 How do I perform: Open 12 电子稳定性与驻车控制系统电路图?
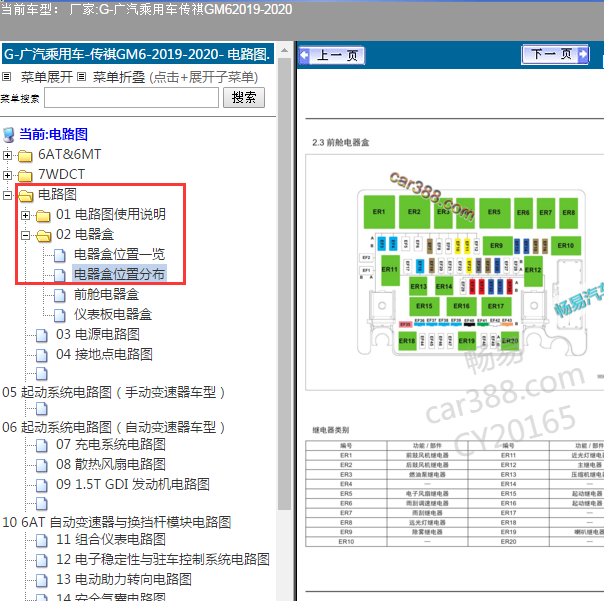tap(163, 559)
